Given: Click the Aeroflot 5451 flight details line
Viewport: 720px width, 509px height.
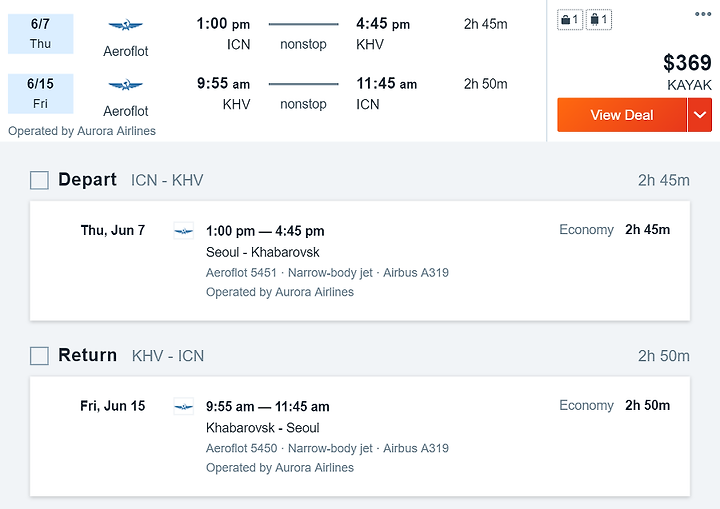Looking at the screenshot, I should [x=327, y=273].
